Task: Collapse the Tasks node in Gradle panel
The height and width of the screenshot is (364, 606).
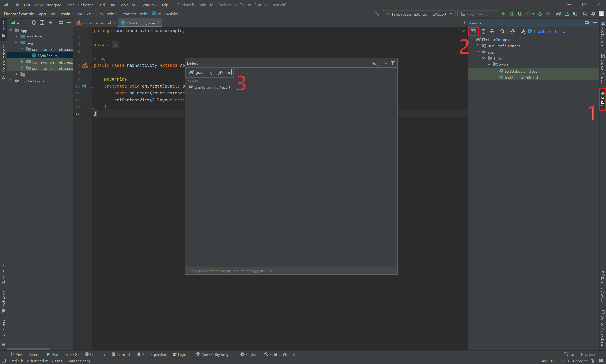Action: [x=483, y=58]
